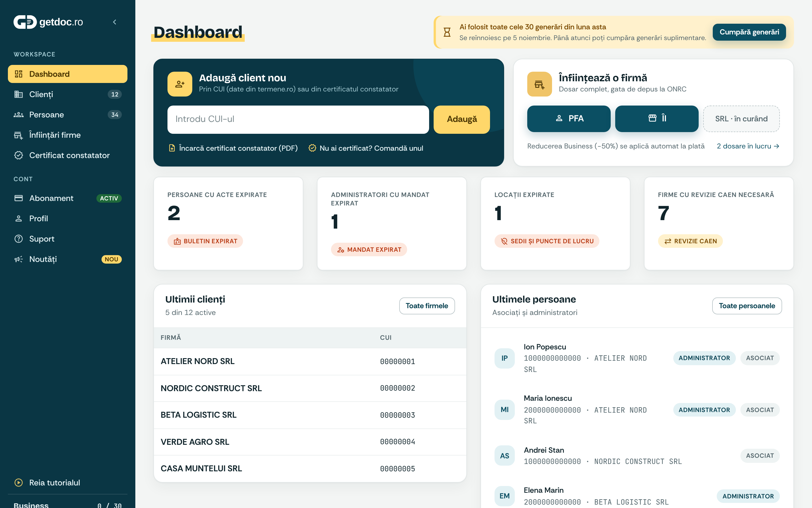Open Înființări firme section
Screen dimensions: 812x508
(x=67, y=135)
